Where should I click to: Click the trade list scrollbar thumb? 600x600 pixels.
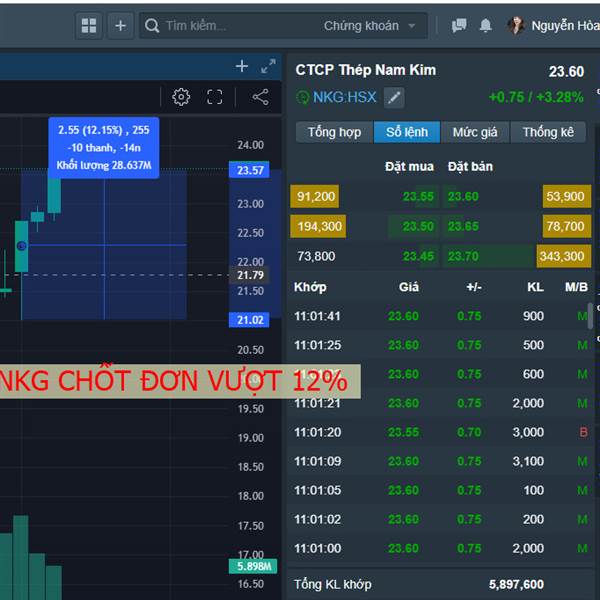coord(590,316)
